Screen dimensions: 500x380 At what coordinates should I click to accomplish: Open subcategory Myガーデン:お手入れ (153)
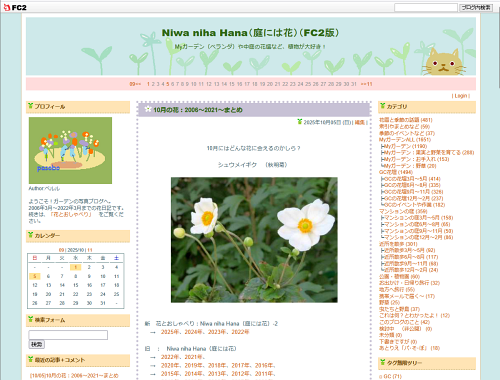pos(417,159)
